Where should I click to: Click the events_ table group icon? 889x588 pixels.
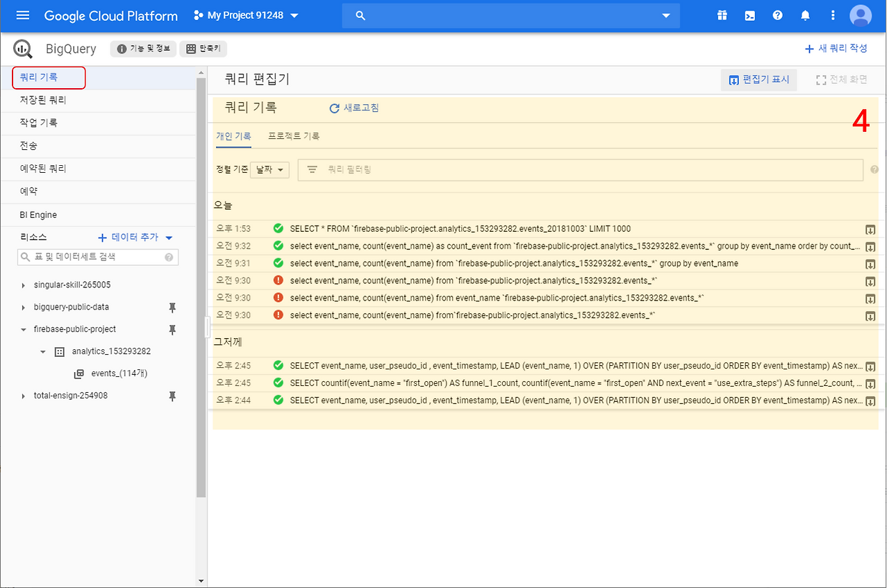pyautogui.click(x=78, y=373)
